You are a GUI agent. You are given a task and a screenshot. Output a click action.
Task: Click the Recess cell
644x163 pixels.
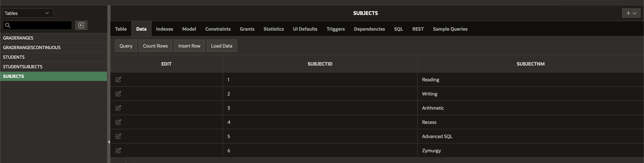click(531, 122)
